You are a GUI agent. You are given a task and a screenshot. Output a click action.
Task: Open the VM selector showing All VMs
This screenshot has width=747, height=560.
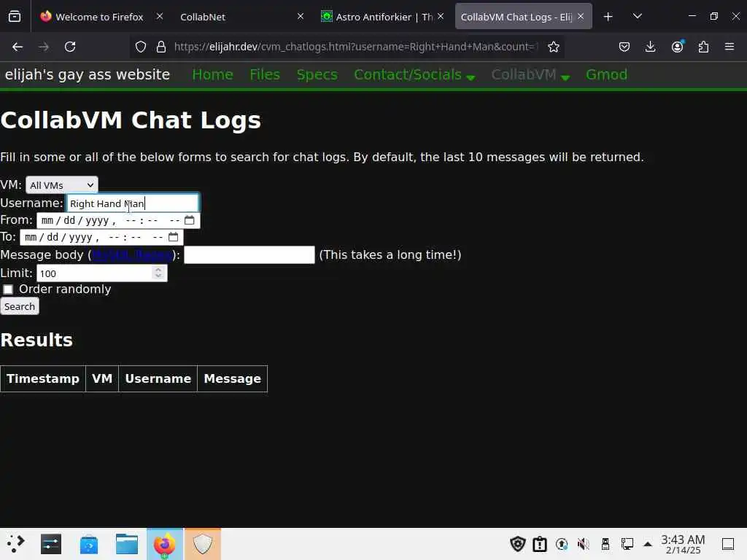(62, 184)
